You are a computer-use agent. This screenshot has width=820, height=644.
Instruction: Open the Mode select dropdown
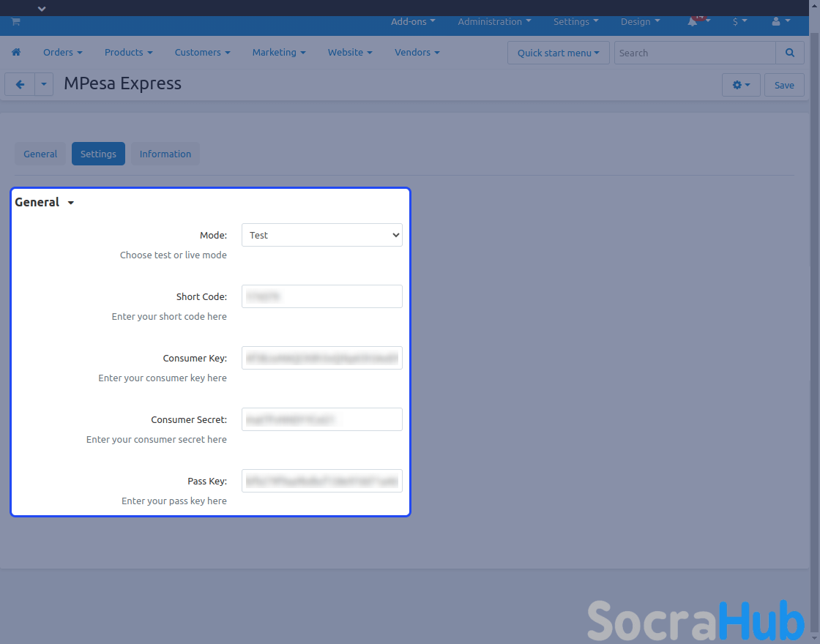click(321, 235)
